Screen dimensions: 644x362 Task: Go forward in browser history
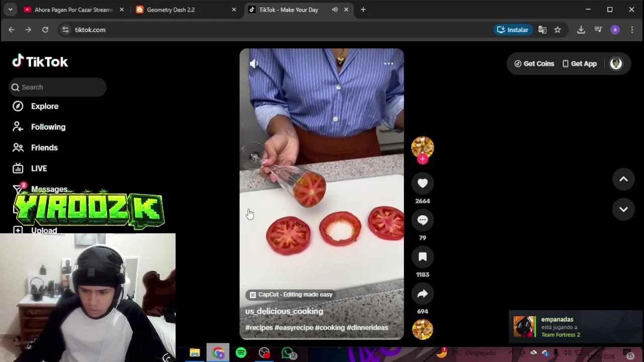point(28,30)
